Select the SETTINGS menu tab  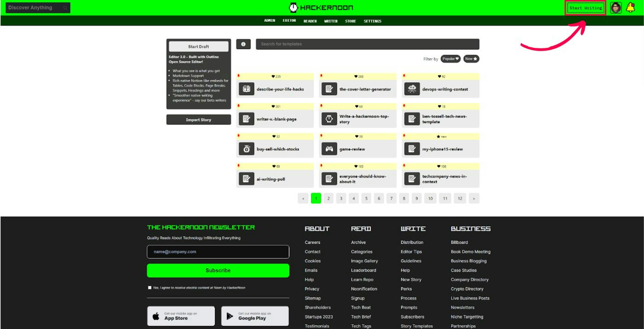[x=372, y=21]
